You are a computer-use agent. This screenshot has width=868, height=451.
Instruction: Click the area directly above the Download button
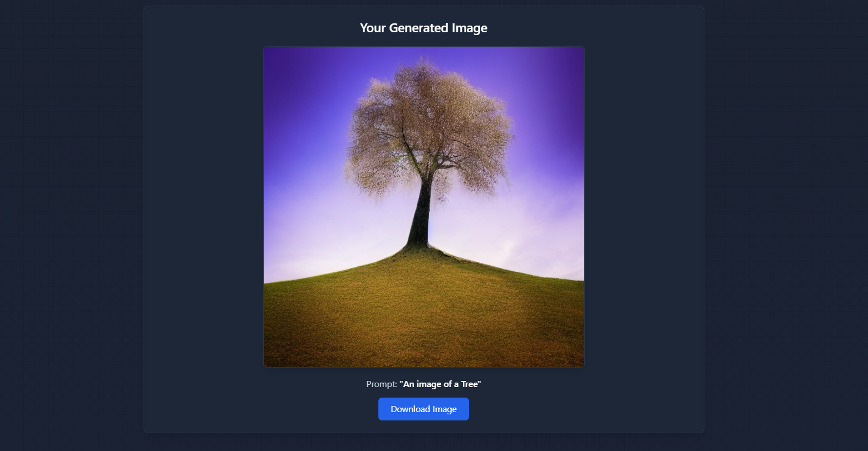tap(423, 395)
